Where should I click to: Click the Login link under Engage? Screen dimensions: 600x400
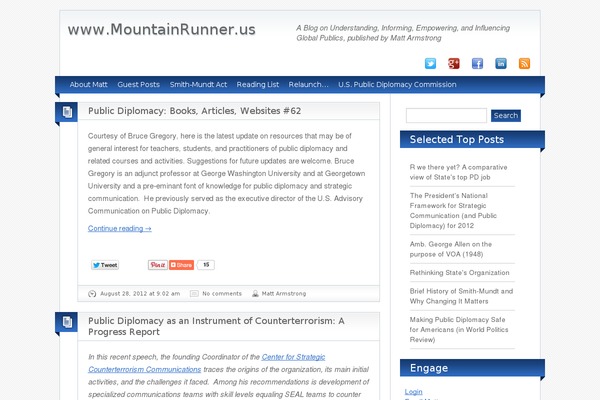(x=413, y=392)
